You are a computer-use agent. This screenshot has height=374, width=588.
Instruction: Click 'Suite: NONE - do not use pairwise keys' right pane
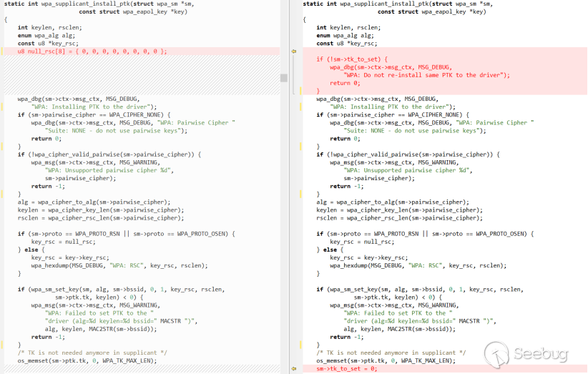pyautogui.click(x=412, y=131)
